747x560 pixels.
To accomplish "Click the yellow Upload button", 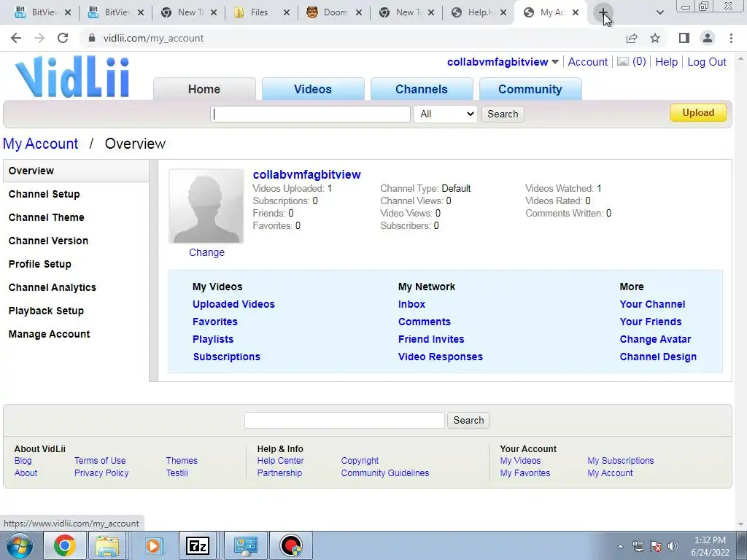I will [698, 113].
